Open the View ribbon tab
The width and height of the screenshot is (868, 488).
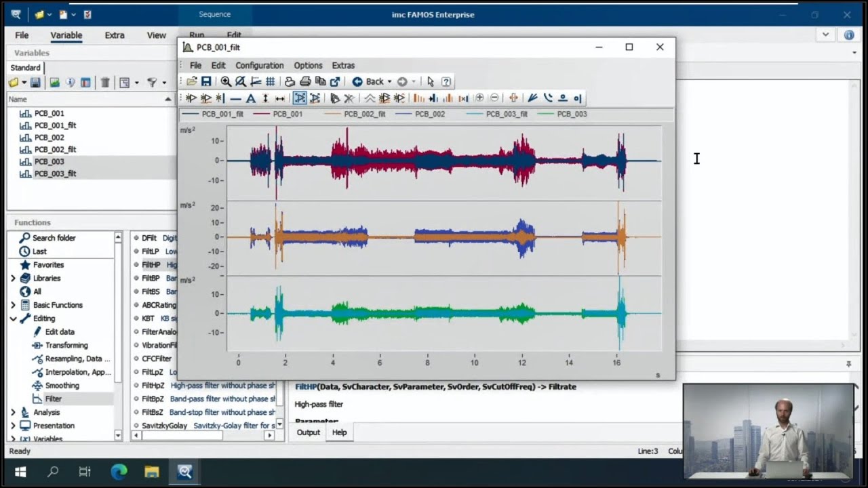[x=157, y=35]
